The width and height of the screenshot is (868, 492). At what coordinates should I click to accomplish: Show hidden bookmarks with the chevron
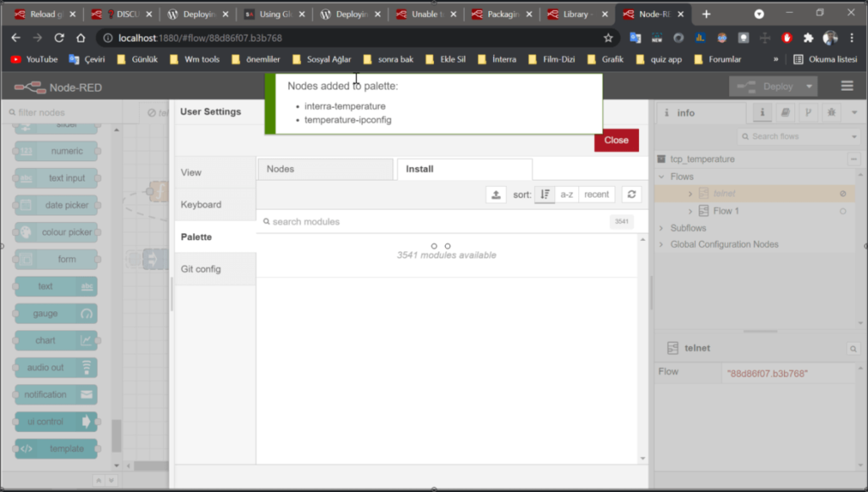coord(776,59)
